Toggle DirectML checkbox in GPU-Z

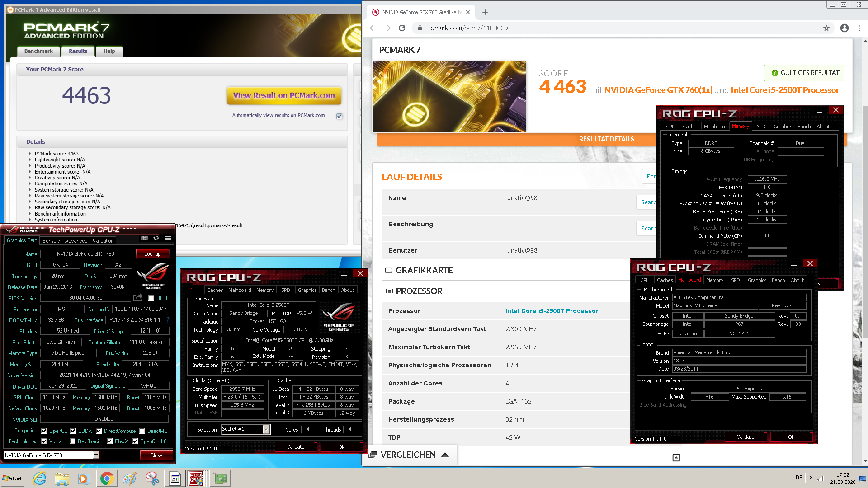tap(142, 431)
